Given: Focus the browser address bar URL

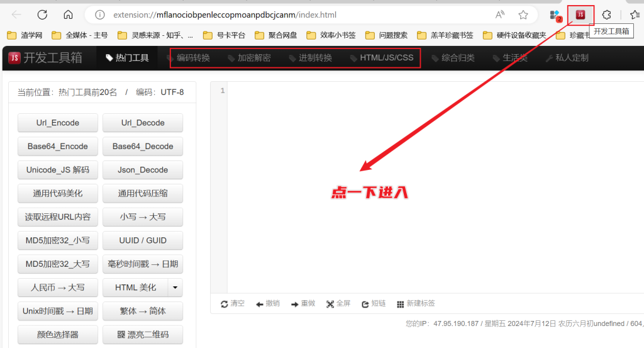Looking at the screenshot, I should tap(225, 15).
